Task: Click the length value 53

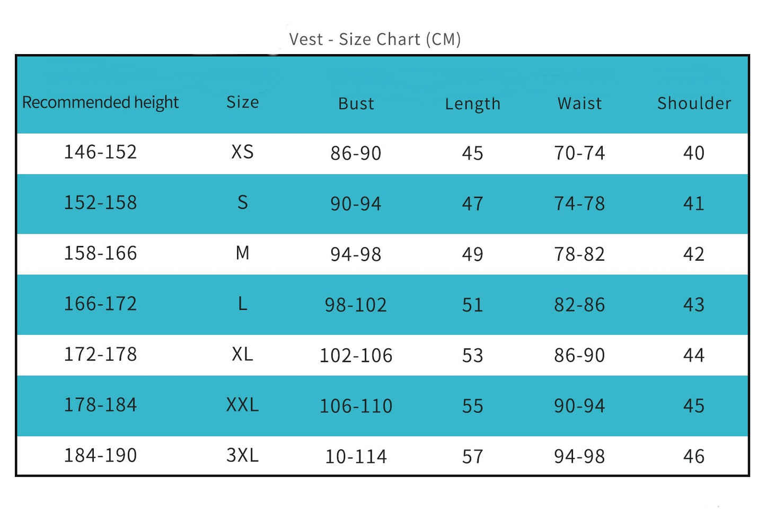Action: click(472, 356)
